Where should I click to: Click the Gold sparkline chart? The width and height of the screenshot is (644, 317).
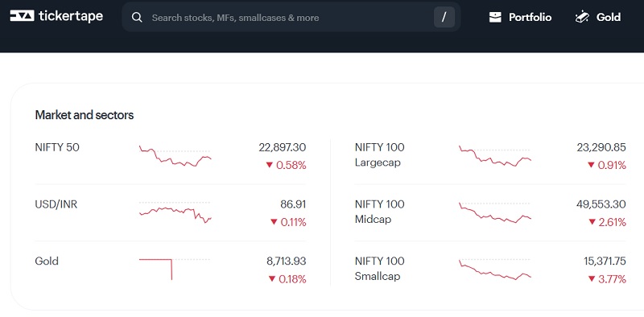[x=175, y=270]
